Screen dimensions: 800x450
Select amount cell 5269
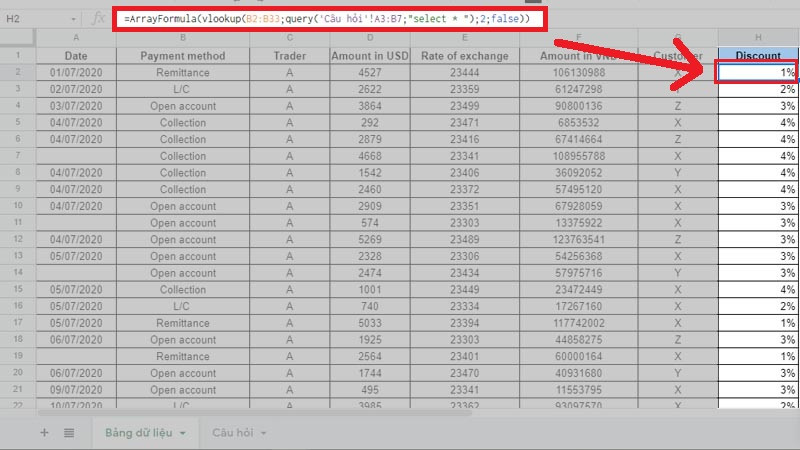pos(370,239)
